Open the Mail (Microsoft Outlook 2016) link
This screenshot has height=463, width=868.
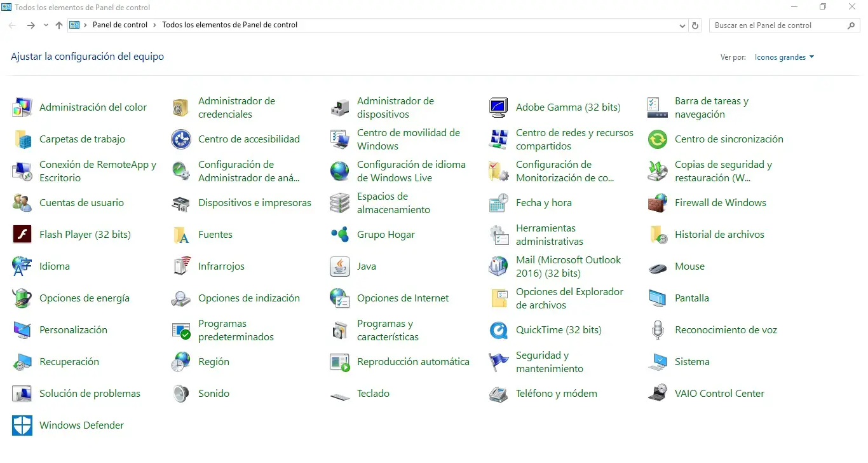pyautogui.click(x=569, y=266)
